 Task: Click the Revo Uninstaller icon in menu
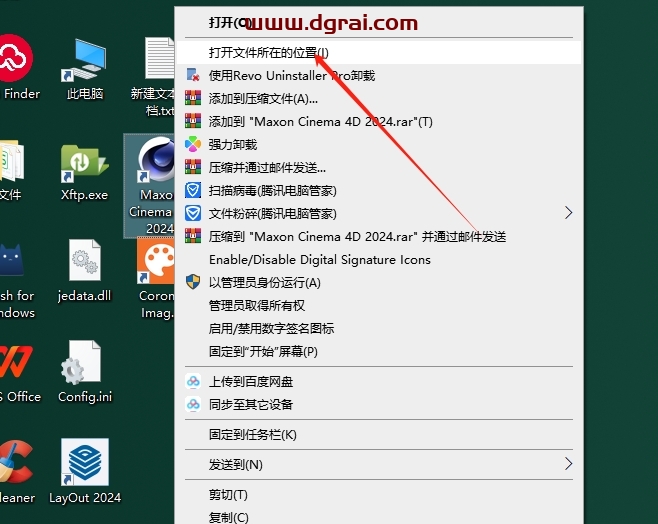click(193, 75)
